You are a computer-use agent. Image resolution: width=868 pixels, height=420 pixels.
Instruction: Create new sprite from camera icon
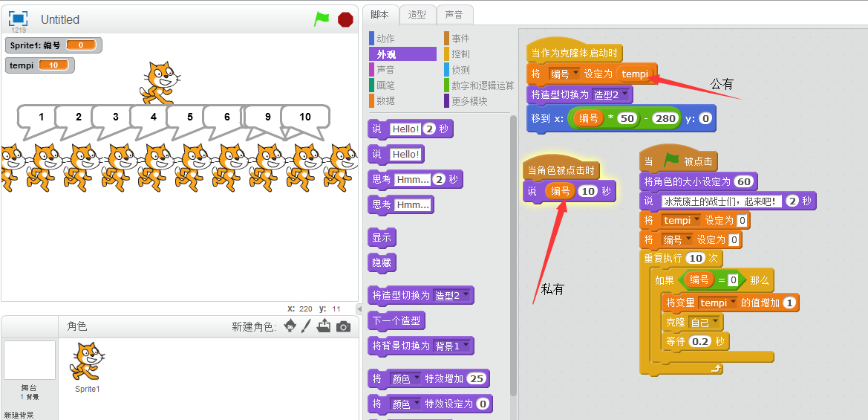(x=343, y=326)
